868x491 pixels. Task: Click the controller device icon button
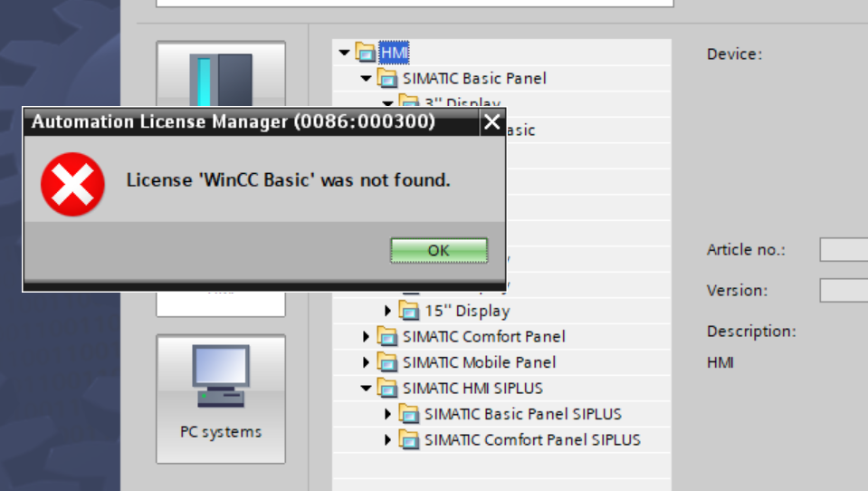[221, 75]
